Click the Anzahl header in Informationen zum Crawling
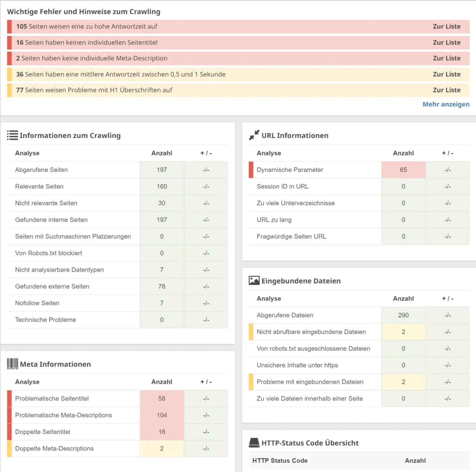 click(162, 153)
